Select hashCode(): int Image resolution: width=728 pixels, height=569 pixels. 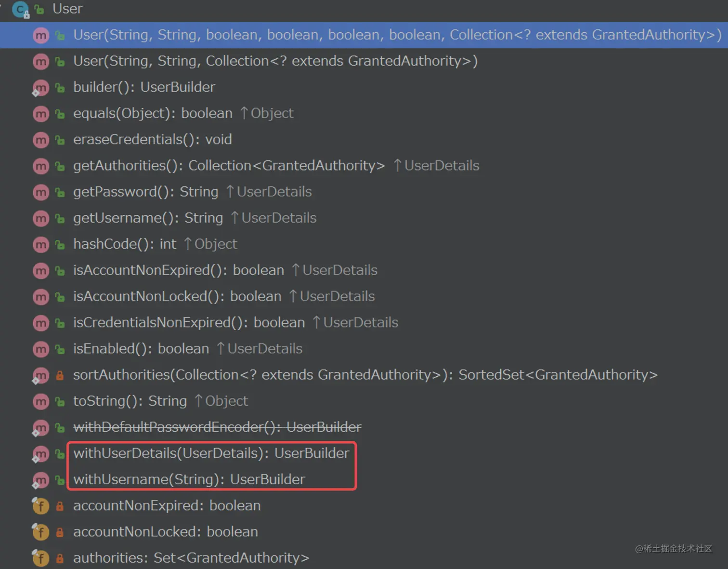125,244
